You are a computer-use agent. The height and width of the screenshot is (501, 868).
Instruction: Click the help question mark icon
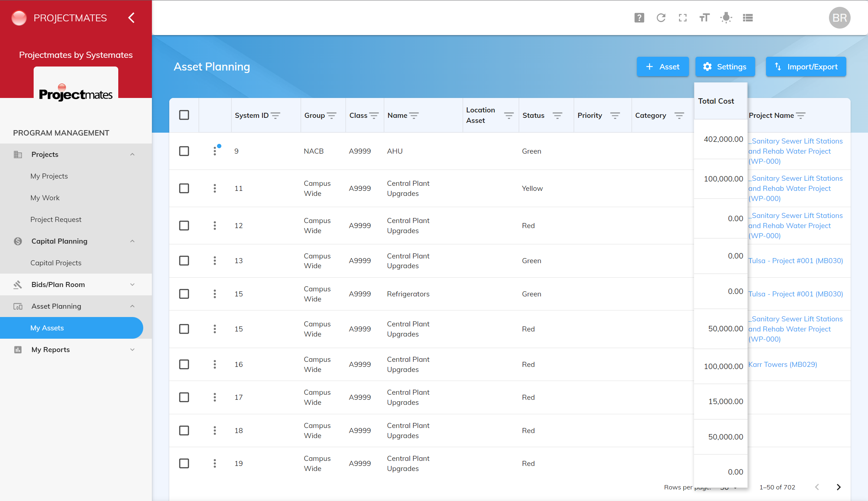pos(639,18)
